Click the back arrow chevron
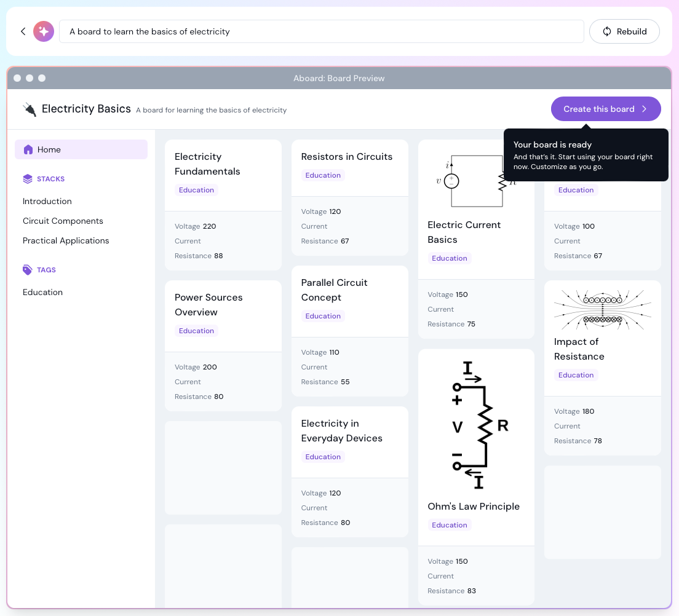The height and width of the screenshot is (616, 679). point(23,31)
